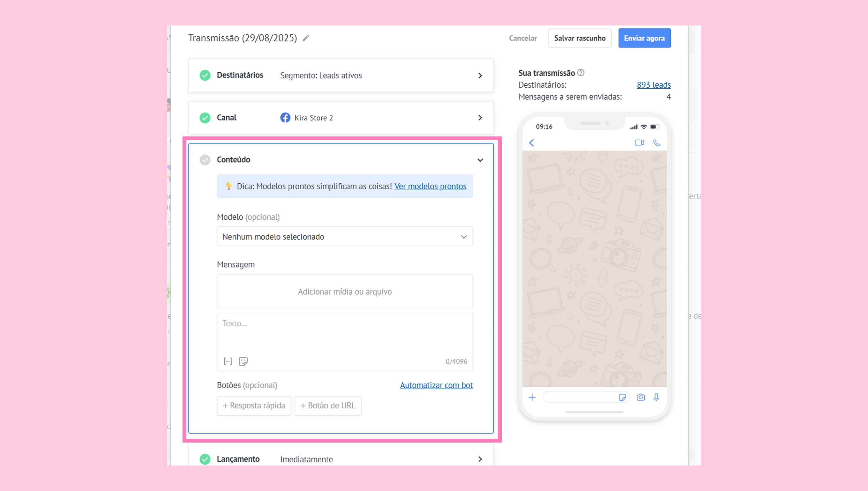The image size is (868, 491).
Task: Expand the Destinatários section
Action: pyautogui.click(x=480, y=76)
